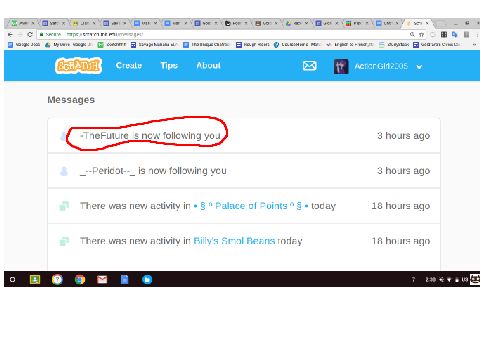The height and width of the screenshot is (360, 480).
Task: Open the Tips page
Action: tap(169, 65)
